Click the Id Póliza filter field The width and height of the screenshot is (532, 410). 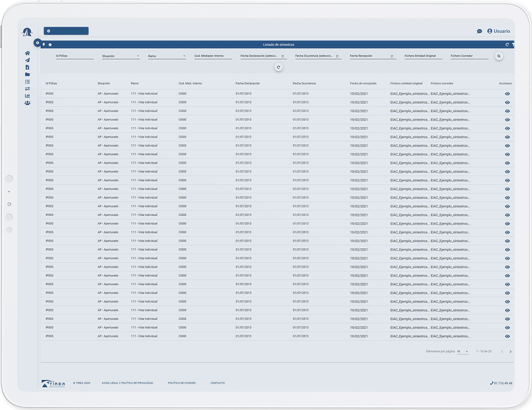point(74,56)
